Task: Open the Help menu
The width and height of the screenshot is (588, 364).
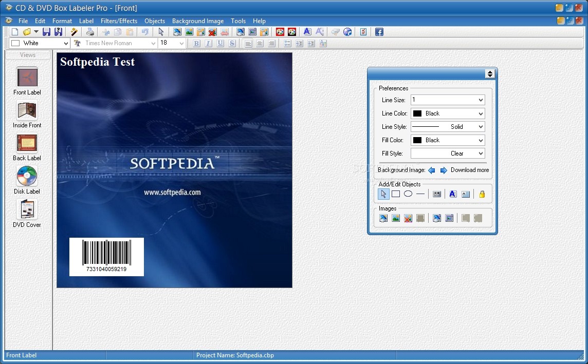Action: click(259, 21)
